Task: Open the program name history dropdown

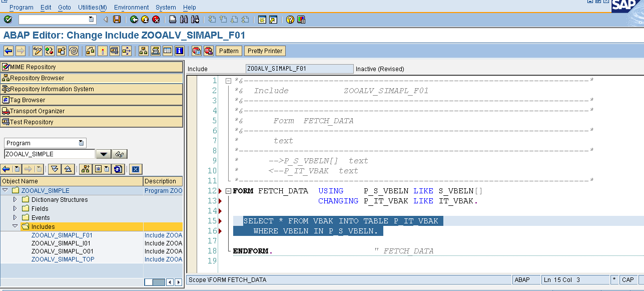Action: [x=105, y=154]
